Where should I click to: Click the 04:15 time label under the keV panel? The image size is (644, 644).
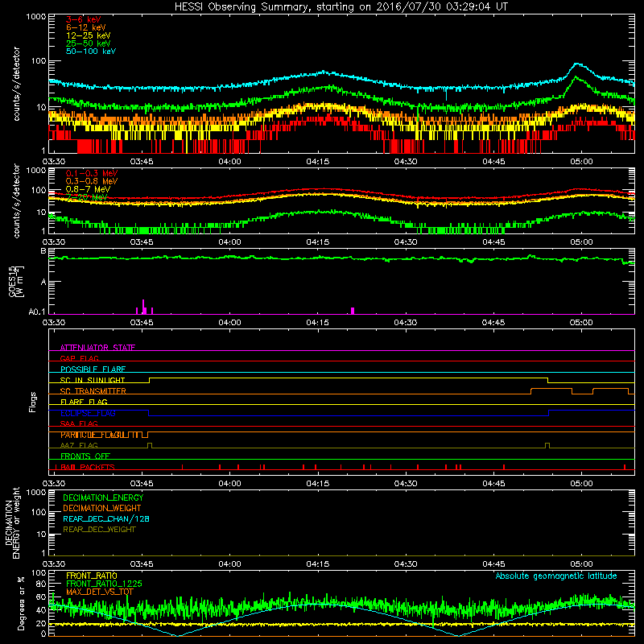pos(318,162)
